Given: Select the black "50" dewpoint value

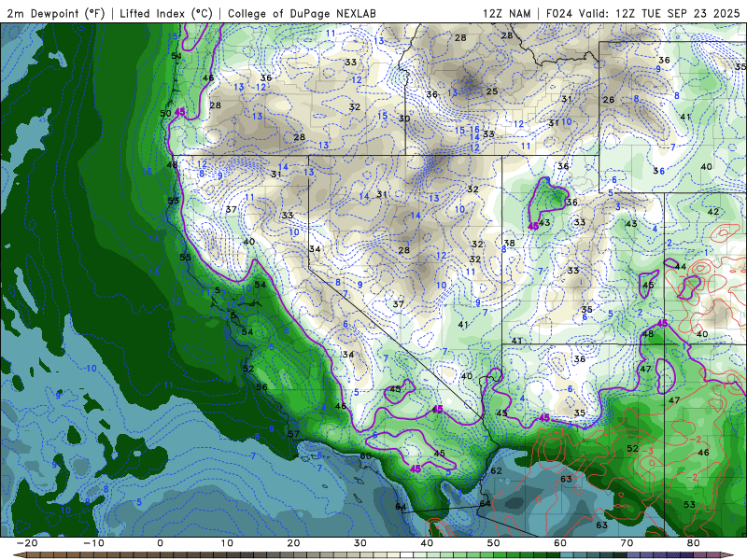Looking at the screenshot, I should point(165,113).
